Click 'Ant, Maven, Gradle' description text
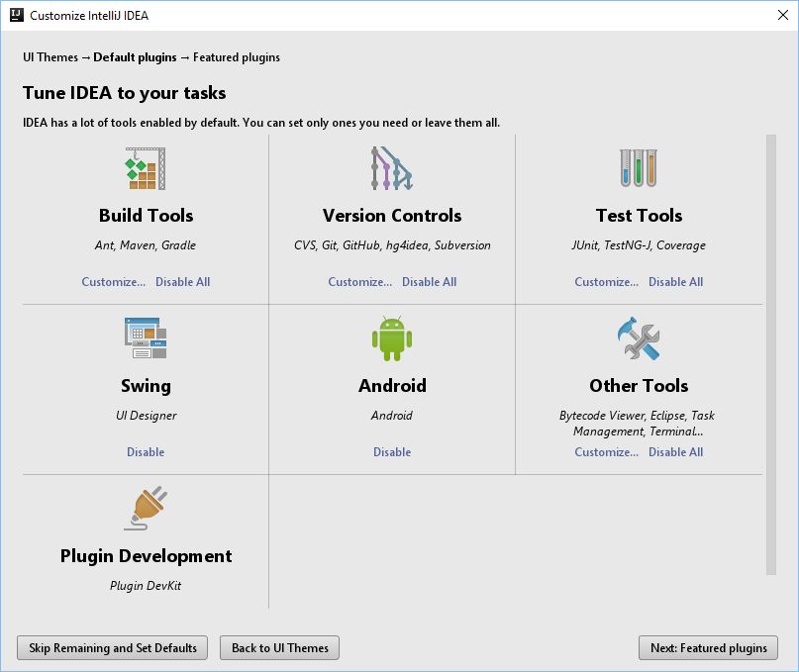The width and height of the screenshot is (799, 672). [146, 245]
